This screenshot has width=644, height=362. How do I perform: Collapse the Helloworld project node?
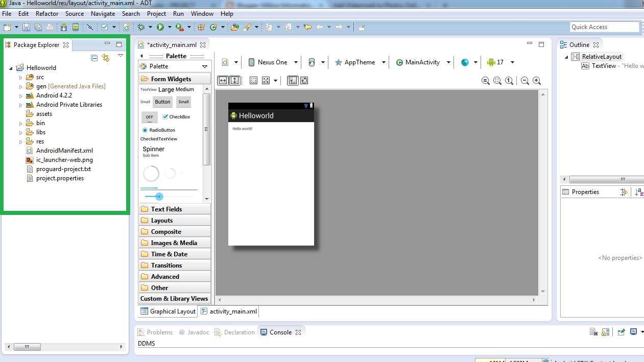point(11,68)
